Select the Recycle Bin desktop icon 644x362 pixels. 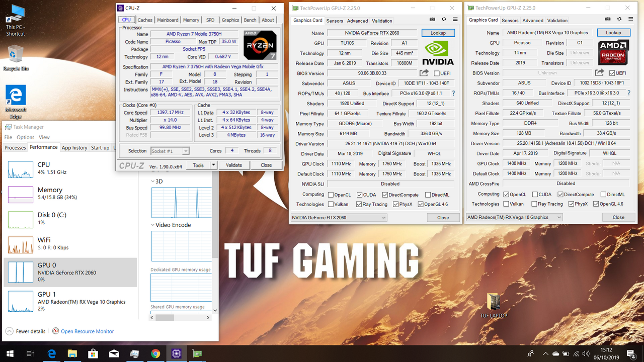coord(15,58)
